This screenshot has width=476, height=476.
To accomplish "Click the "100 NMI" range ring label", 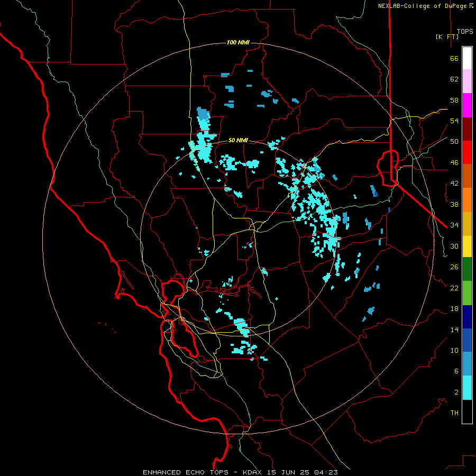I will pyautogui.click(x=238, y=42).
